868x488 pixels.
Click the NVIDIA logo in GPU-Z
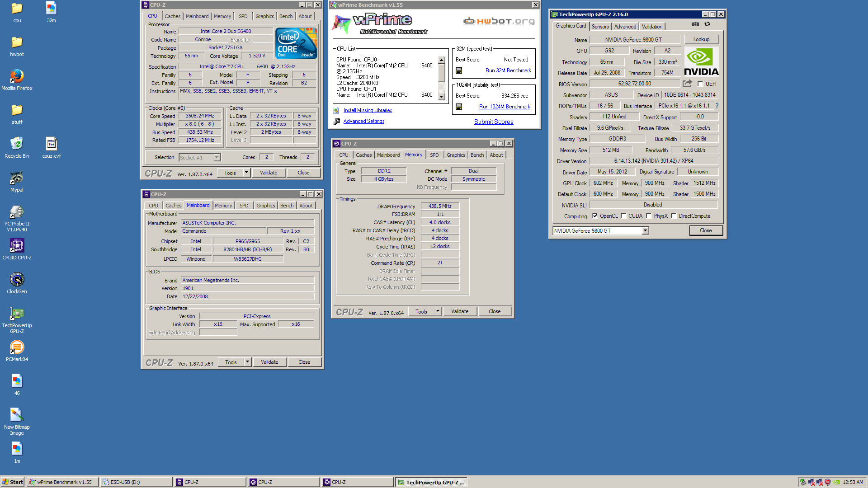701,61
